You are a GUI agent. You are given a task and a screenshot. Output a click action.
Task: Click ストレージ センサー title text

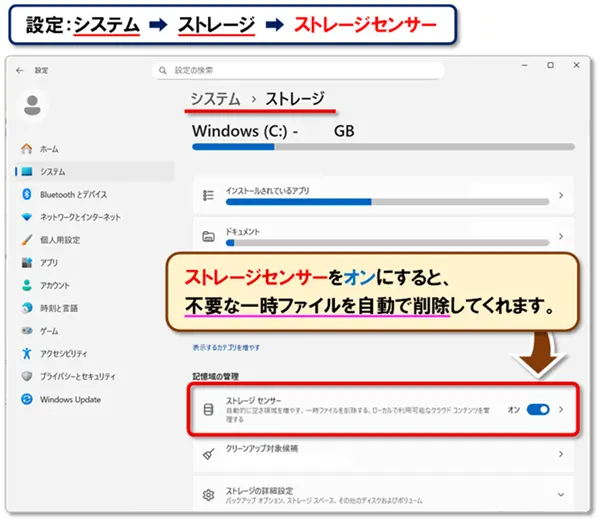tap(253, 401)
